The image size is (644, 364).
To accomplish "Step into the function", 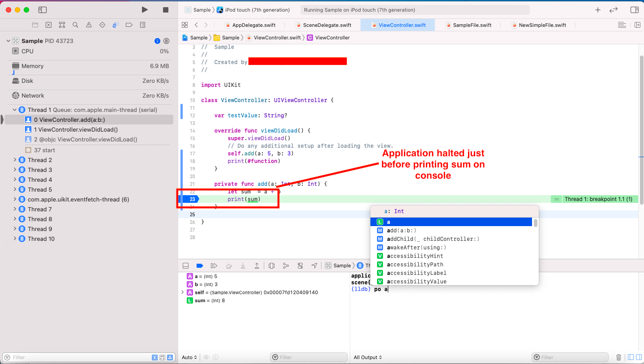I will click(243, 266).
